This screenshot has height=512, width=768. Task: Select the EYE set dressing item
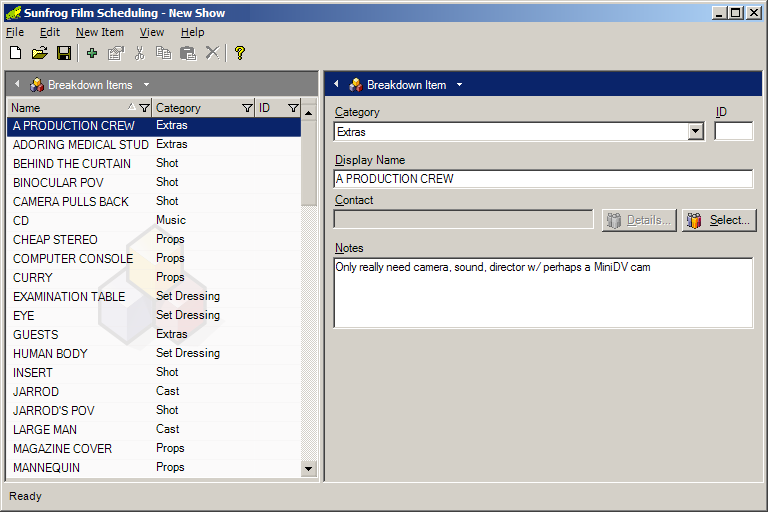pyautogui.click(x=154, y=316)
